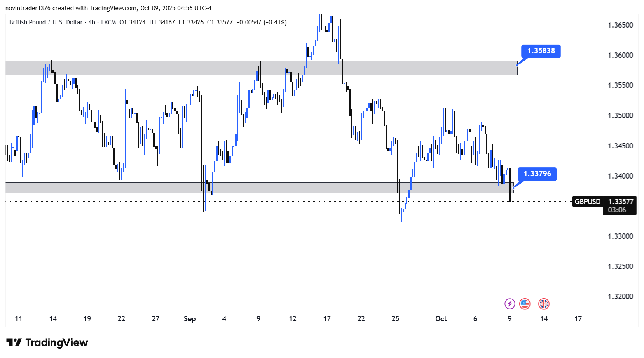Click the 4h timeframe text in header

[x=91, y=22]
